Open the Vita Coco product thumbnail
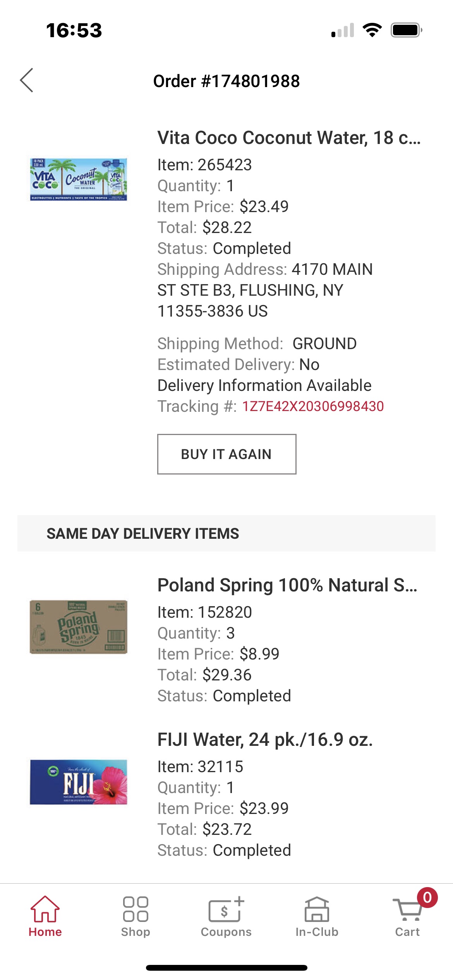Image resolution: width=453 pixels, height=980 pixels. 79,179
